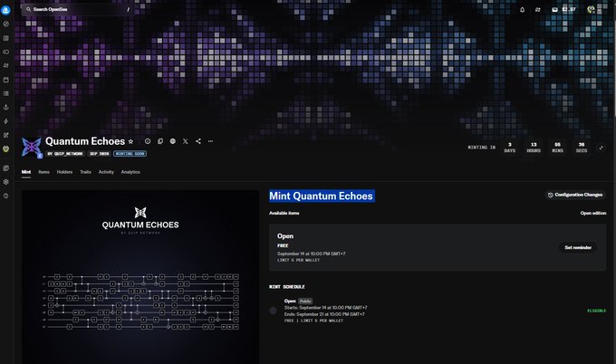This screenshot has height=364, width=616.
Task: Select the Open stage radio in Mint Schedule
Action: click(x=273, y=311)
